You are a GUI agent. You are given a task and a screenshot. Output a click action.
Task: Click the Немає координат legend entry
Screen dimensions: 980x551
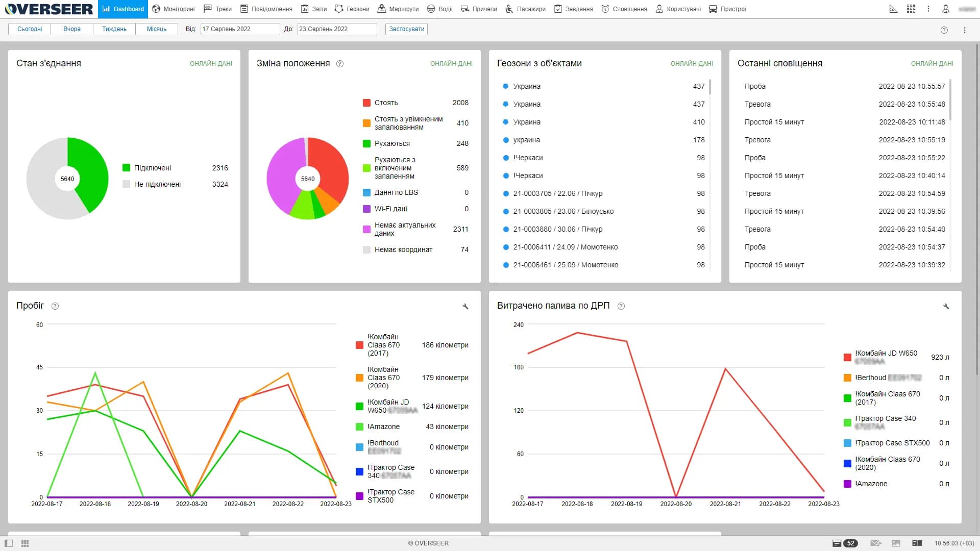point(415,249)
